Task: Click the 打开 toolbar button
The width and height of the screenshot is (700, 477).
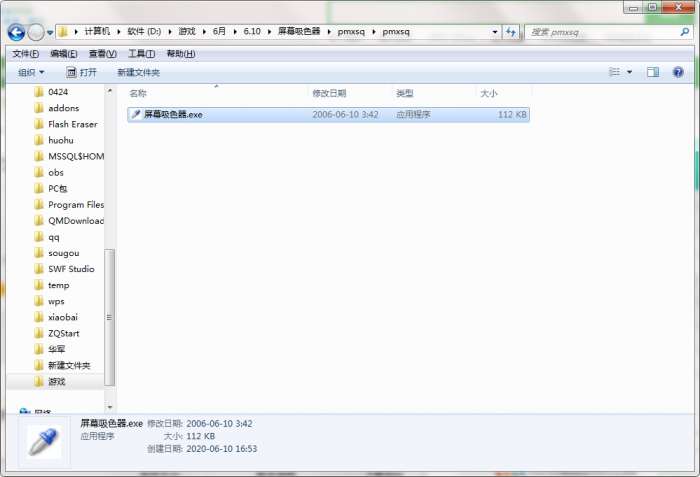Action: point(81,72)
